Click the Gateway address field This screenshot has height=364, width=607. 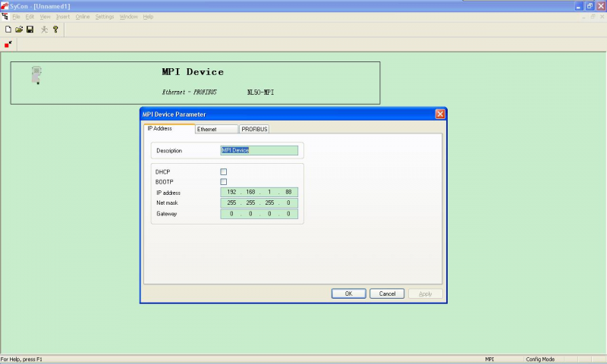point(259,214)
